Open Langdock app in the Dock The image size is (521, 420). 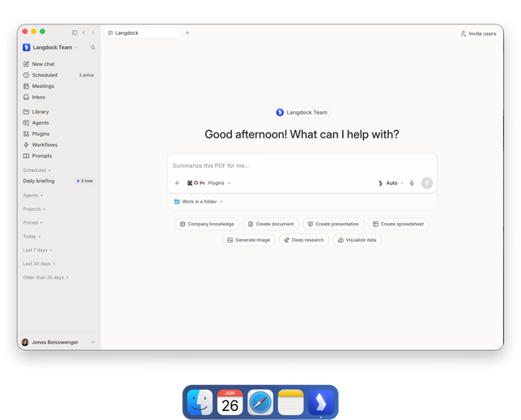point(321,402)
